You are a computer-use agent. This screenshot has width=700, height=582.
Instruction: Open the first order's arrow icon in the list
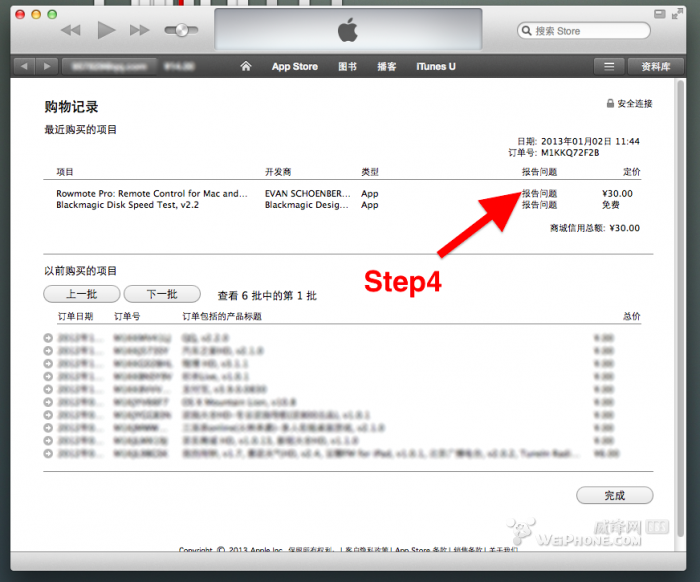coord(48,338)
